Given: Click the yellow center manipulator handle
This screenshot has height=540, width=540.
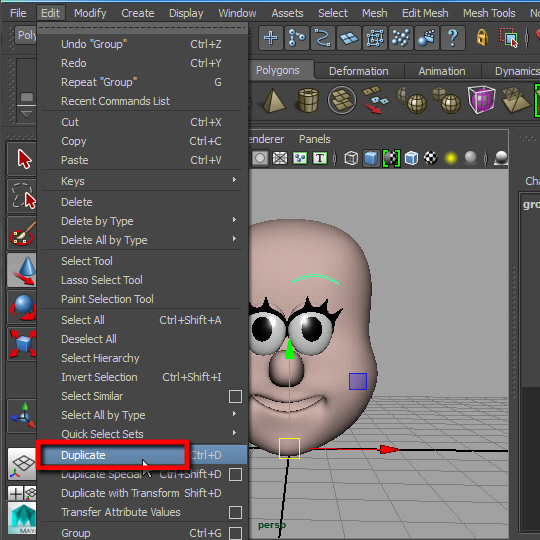Looking at the screenshot, I should pyautogui.click(x=289, y=448).
